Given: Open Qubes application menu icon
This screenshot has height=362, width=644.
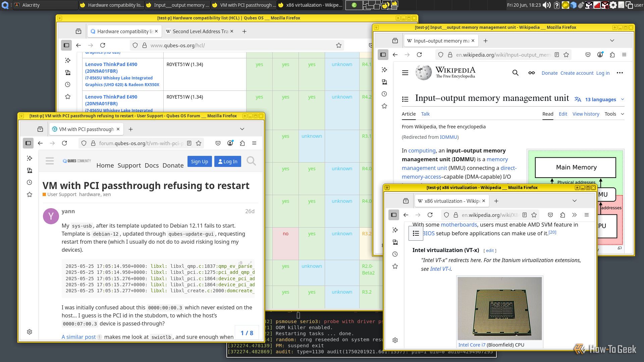Looking at the screenshot, I should tap(5, 5).
